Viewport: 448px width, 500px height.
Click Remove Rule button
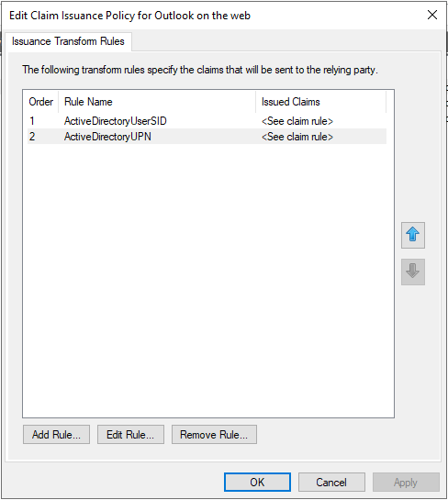(x=214, y=434)
